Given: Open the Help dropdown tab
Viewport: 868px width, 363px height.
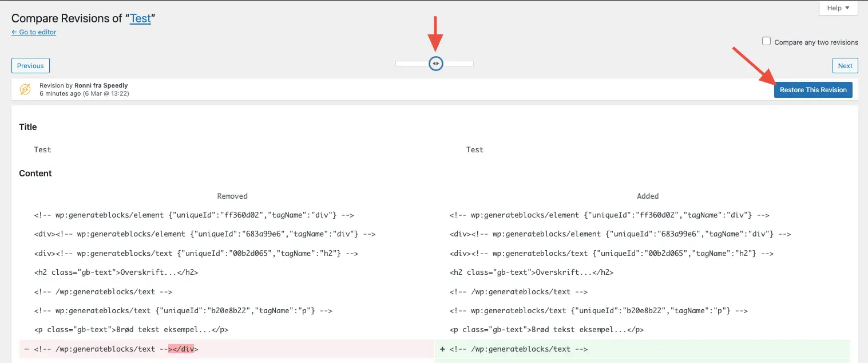Looking at the screenshot, I should (838, 8).
